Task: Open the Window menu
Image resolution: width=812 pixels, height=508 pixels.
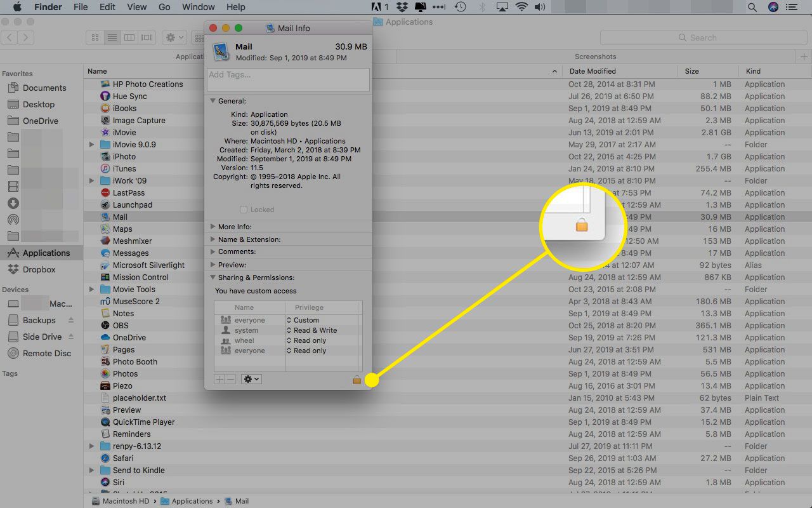Action: (198, 7)
